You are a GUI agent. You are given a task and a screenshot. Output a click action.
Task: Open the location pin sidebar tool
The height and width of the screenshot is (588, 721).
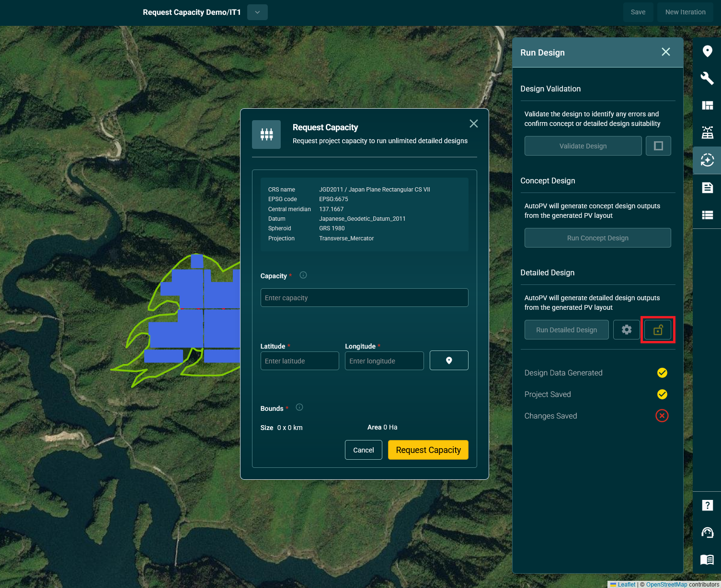tap(707, 51)
